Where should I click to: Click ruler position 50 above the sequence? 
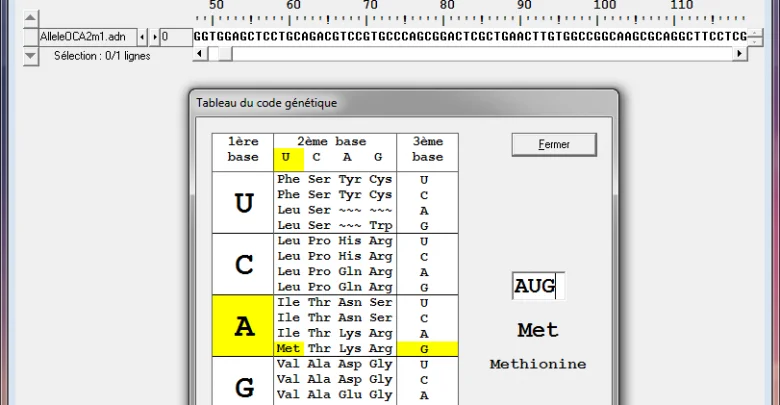click(216, 5)
